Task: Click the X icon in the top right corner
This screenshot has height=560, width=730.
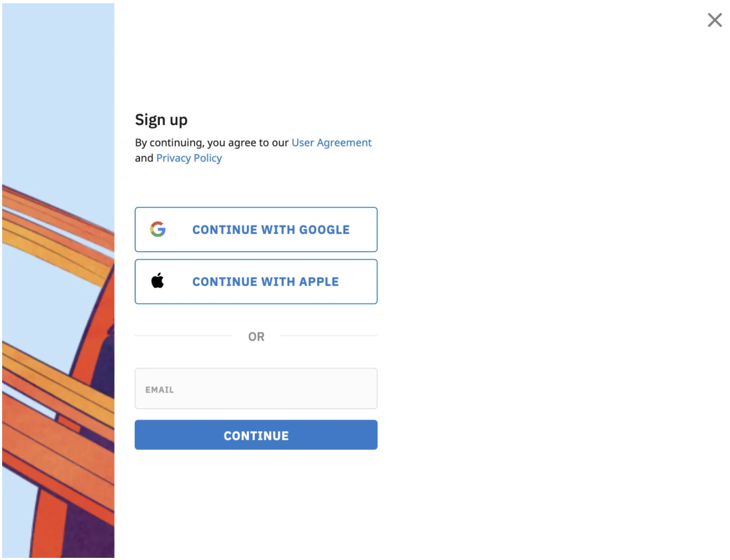Action: (x=715, y=20)
